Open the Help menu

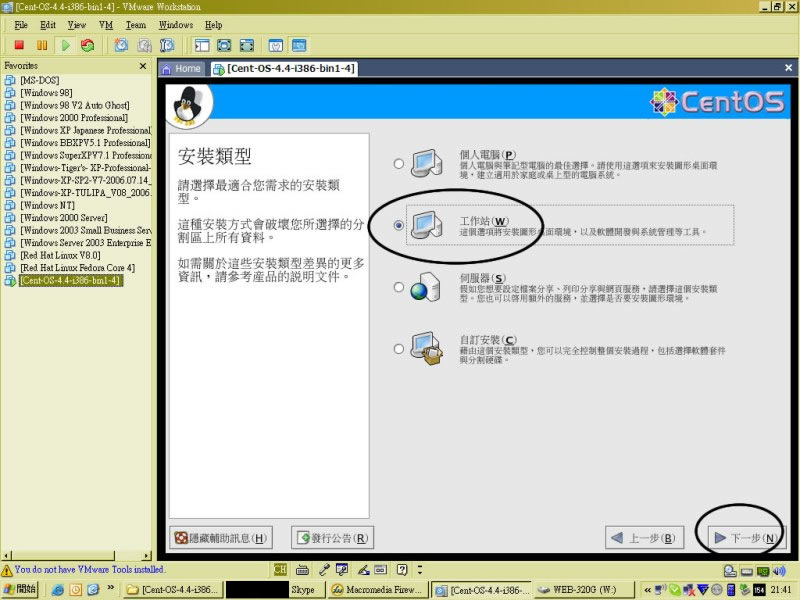point(214,25)
